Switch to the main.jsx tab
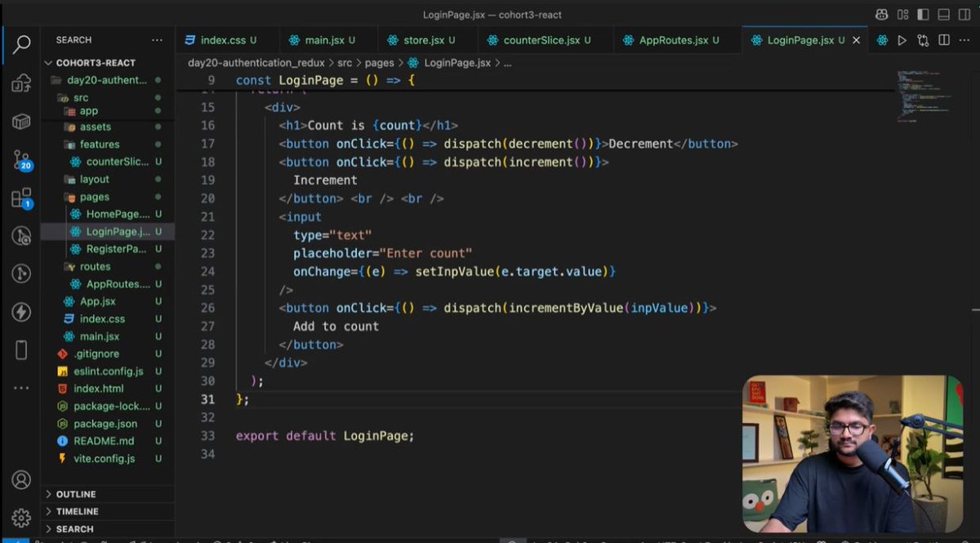 coord(327,40)
